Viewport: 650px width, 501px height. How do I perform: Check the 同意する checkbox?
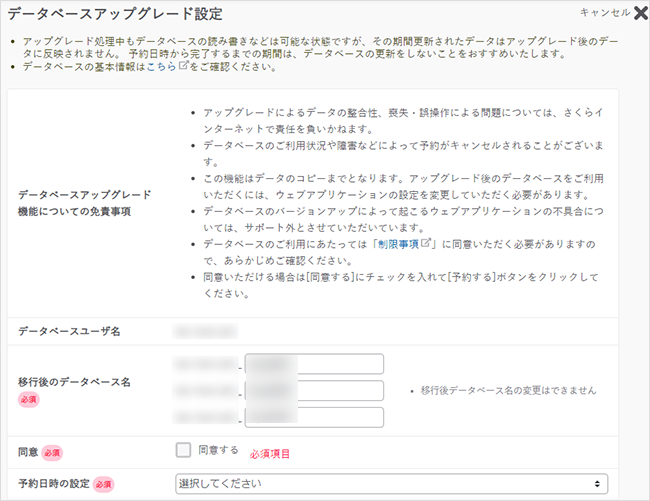[183, 450]
